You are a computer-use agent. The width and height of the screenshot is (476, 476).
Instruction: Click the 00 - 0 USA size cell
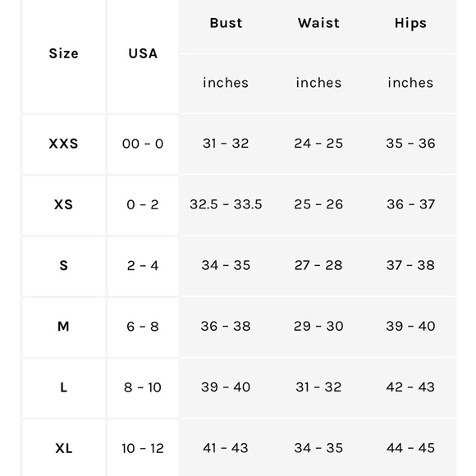click(143, 144)
